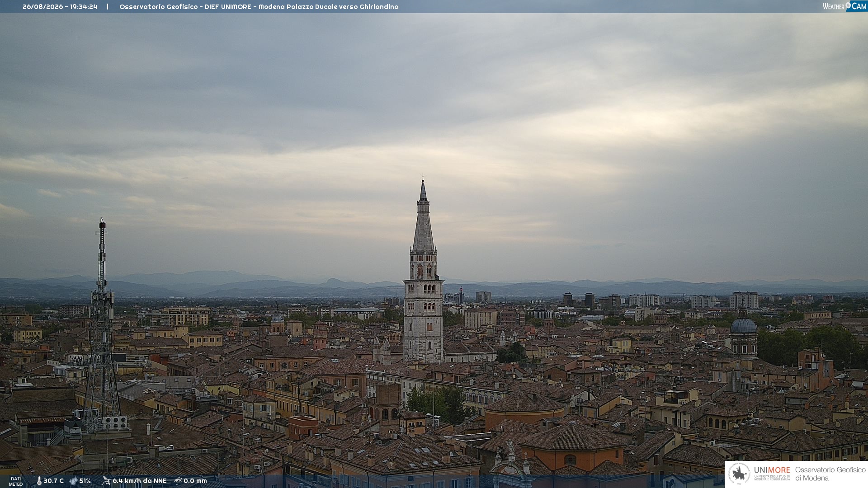868x488 pixels.
Task: Click the distant mountain ridge on horizon
Action: click(434, 286)
